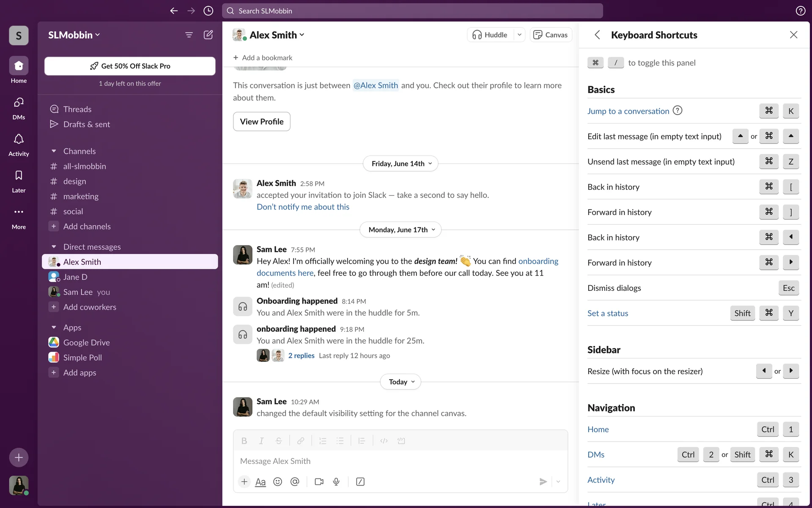Click the microphone audio clip icon
The height and width of the screenshot is (508, 812).
336,482
